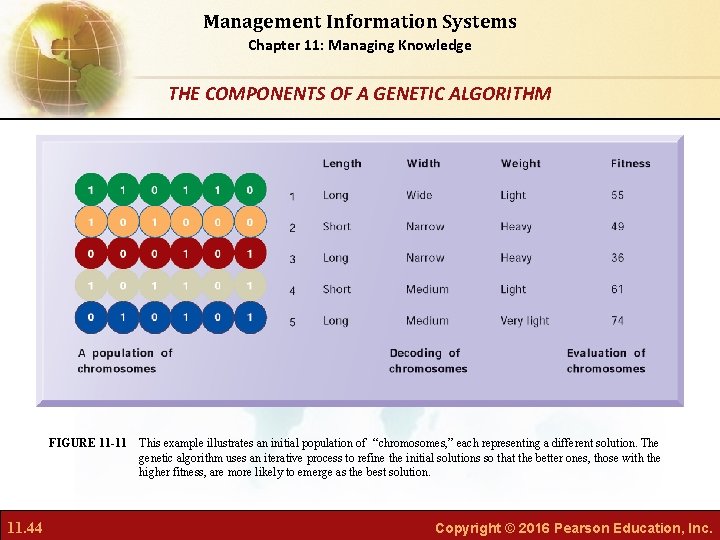The height and width of the screenshot is (540, 720).
Task: Select the 'Chapter 11: Managing Knowledge' subtitle
Action: coord(360,45)
